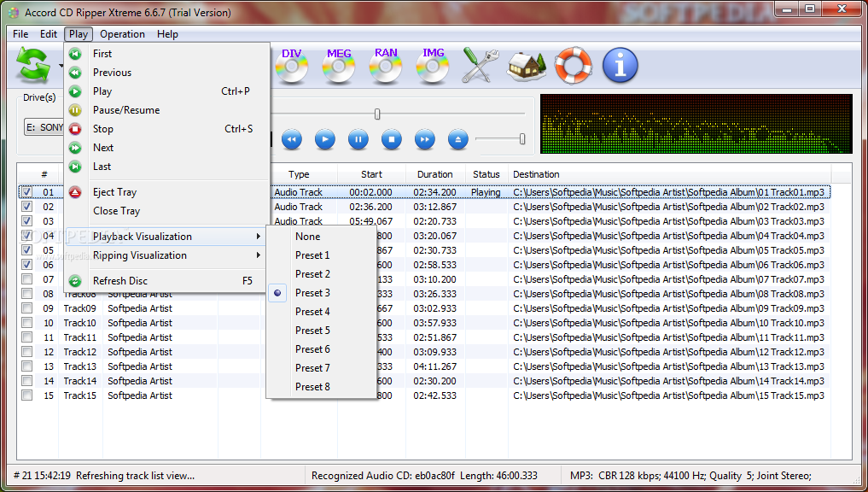Click the blue eject playback button

(x=457, y=139)
